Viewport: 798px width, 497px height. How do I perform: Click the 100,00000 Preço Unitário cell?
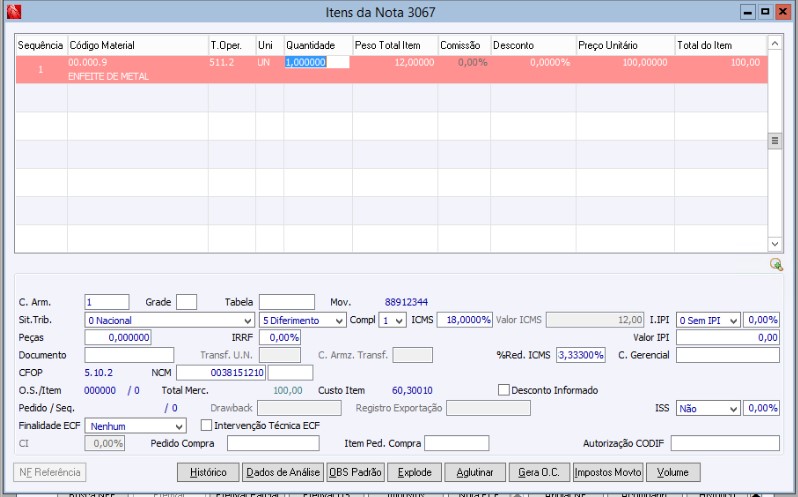tap(645, 63)
